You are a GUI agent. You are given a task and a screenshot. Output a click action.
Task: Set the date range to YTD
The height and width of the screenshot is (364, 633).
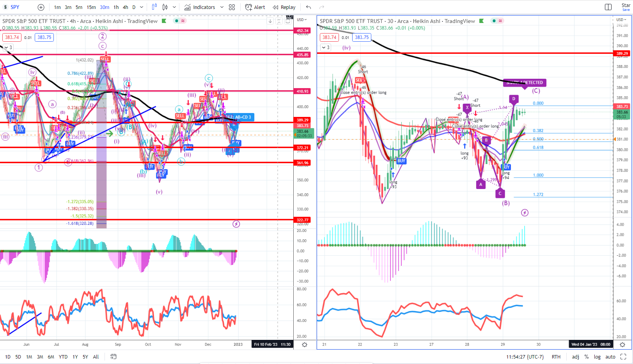click(x=63, y=357)
